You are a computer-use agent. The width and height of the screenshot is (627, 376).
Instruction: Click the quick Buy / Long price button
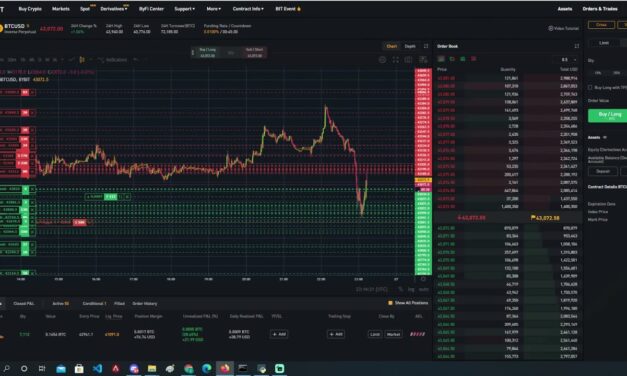pos(208,52)
